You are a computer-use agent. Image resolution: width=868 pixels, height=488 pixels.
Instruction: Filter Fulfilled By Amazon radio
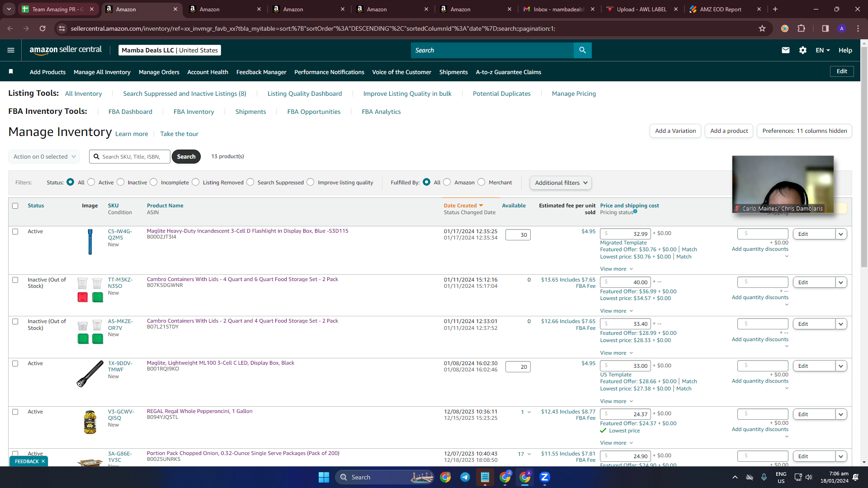click(x=447, y=182)
